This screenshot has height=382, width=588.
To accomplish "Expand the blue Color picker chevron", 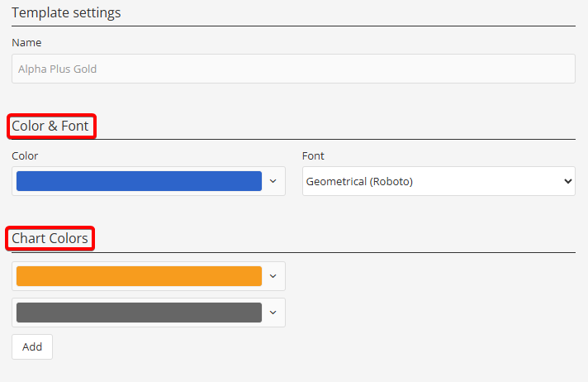I will [x=273, y=181].
